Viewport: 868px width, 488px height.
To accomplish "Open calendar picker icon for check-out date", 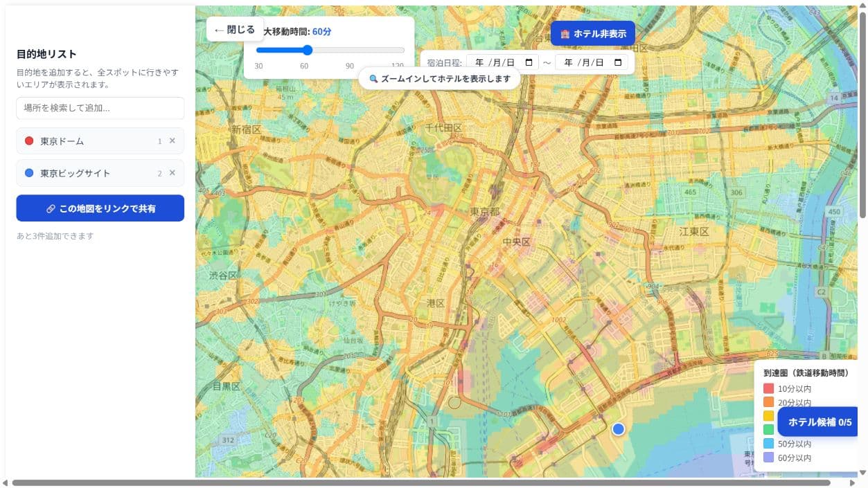I will 618,62.
